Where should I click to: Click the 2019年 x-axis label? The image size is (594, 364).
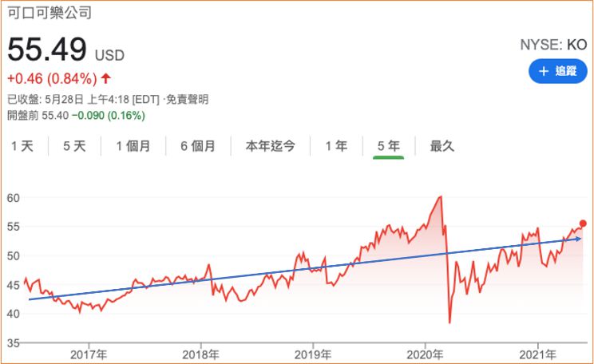pyautogui.click(x=313, y=355)
